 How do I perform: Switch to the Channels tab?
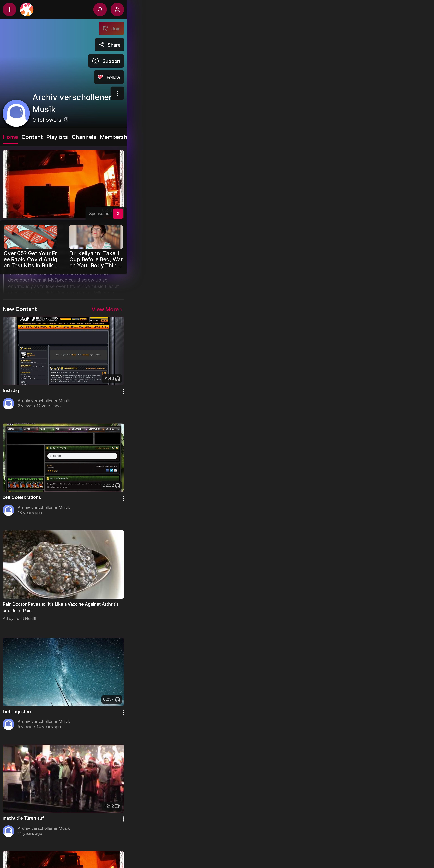[84, 137]
